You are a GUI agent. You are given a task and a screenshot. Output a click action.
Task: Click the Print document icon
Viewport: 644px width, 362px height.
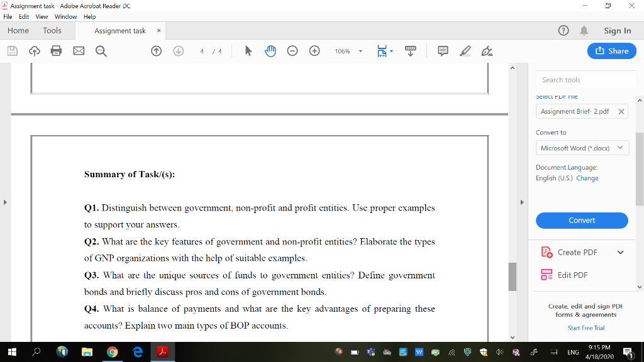coord(56,51)
